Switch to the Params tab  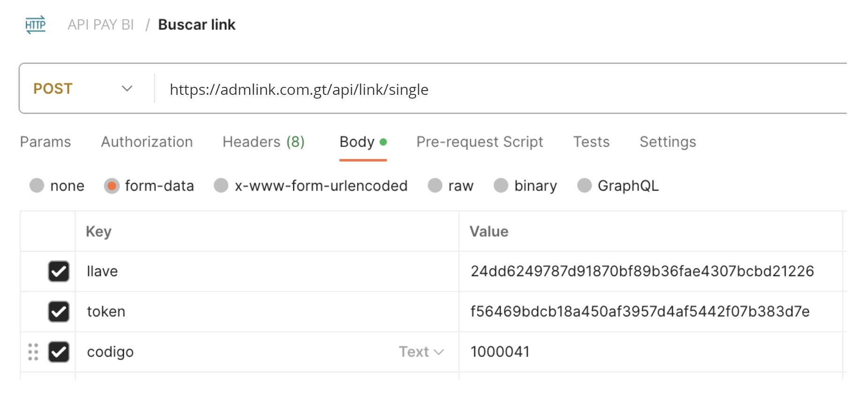pyautogui.click(x=46, y=142)
